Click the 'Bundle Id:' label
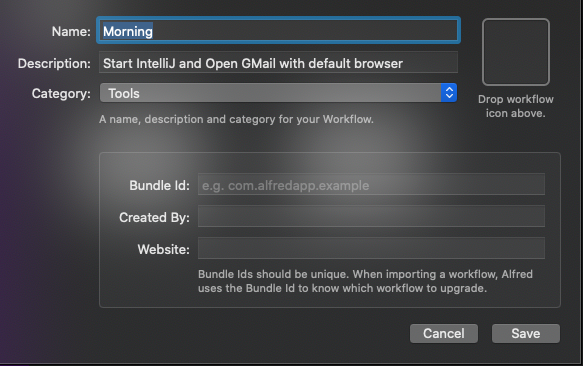 tap(160, 185)
